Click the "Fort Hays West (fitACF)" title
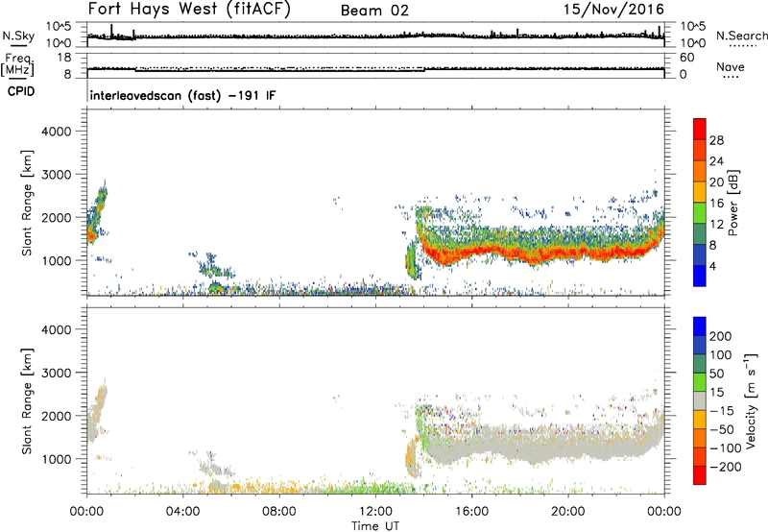 tap(188, 9)
